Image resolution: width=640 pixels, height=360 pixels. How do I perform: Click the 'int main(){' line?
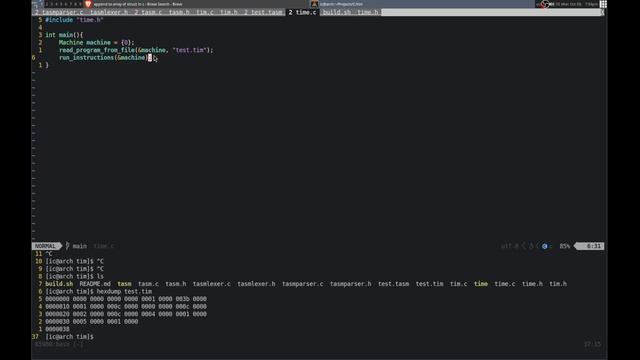64,35
